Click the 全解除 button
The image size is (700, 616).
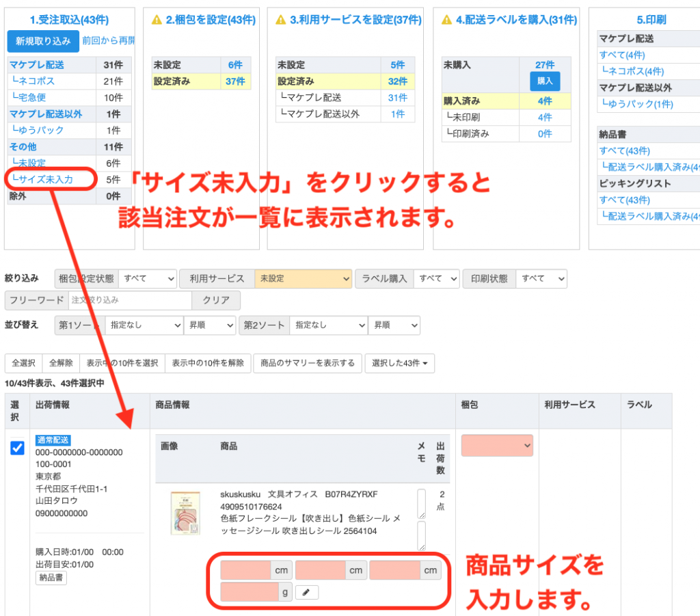tap(61, 363)
